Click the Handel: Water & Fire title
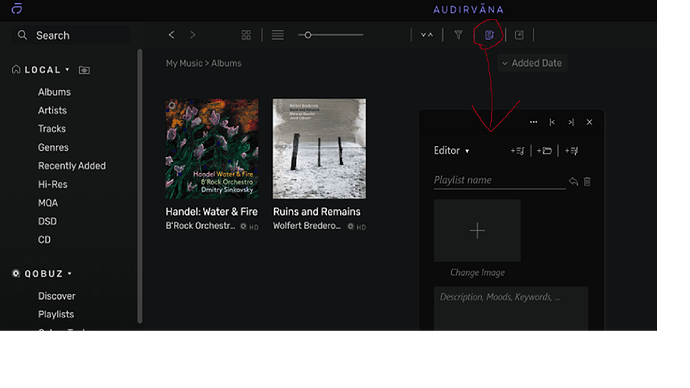The image size is (690, 388). coord(212,212)
